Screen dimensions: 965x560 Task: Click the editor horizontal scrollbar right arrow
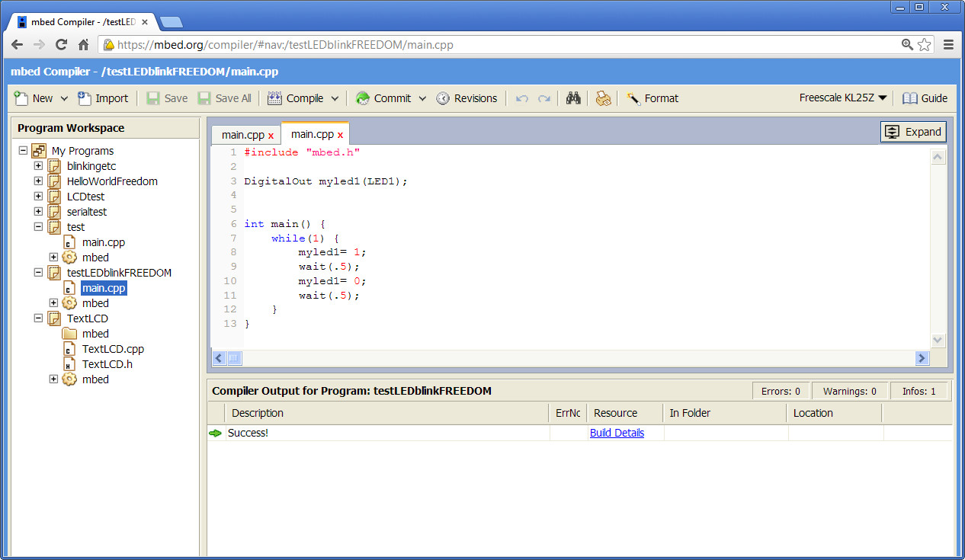922,358
